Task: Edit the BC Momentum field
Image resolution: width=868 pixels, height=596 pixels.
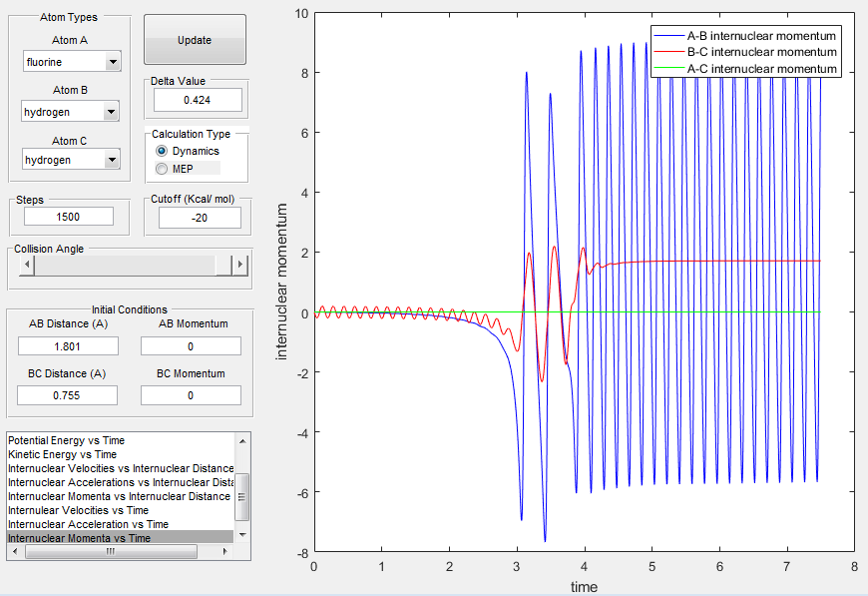Action: 191,395
